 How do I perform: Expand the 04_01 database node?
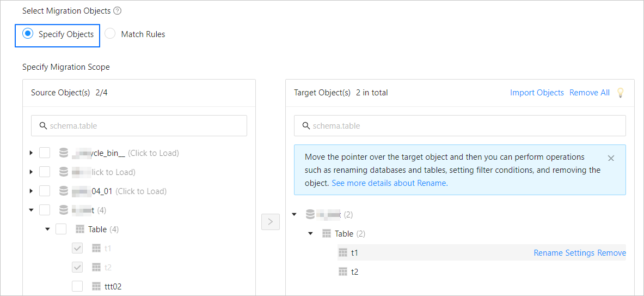click(31, 191)
